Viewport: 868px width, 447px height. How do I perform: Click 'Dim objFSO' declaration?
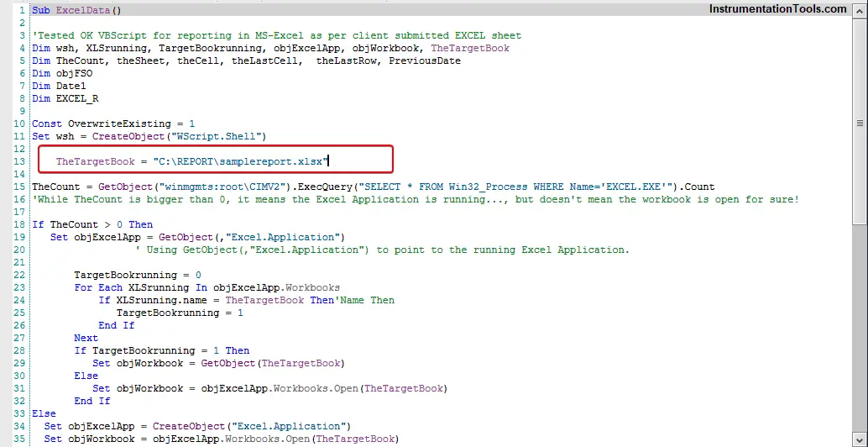(x=62, y=73)
